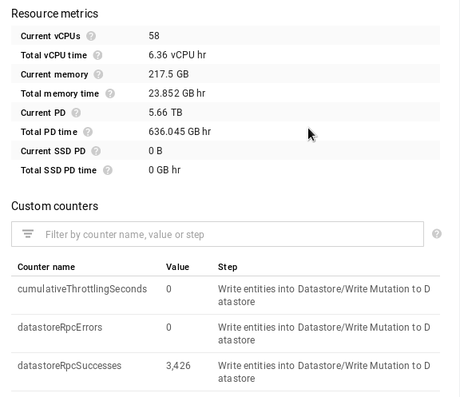The height and width of the screenshot is (397, 460).
Task: Select the datastoreRpcErrors counter name
Action: click(60, 327)
